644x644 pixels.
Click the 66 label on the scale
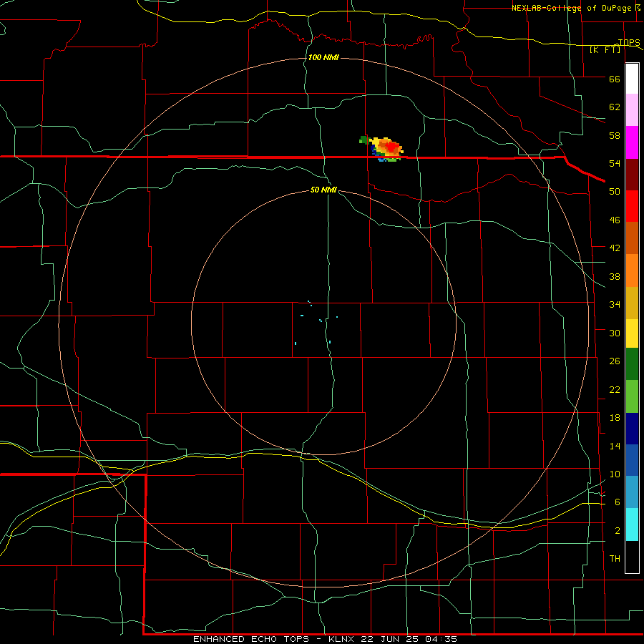coord(615,79)
